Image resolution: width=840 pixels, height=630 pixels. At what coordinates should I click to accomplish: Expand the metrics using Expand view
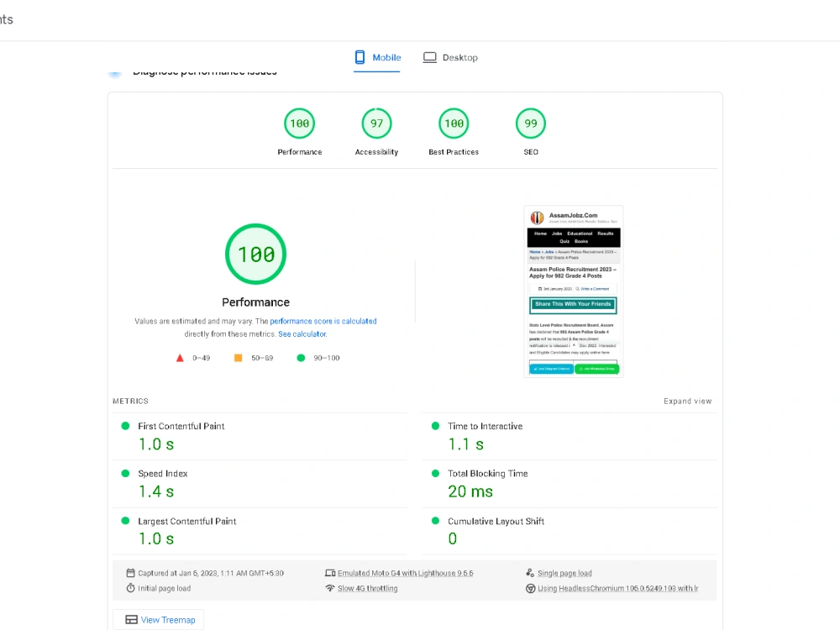(687, 401)
